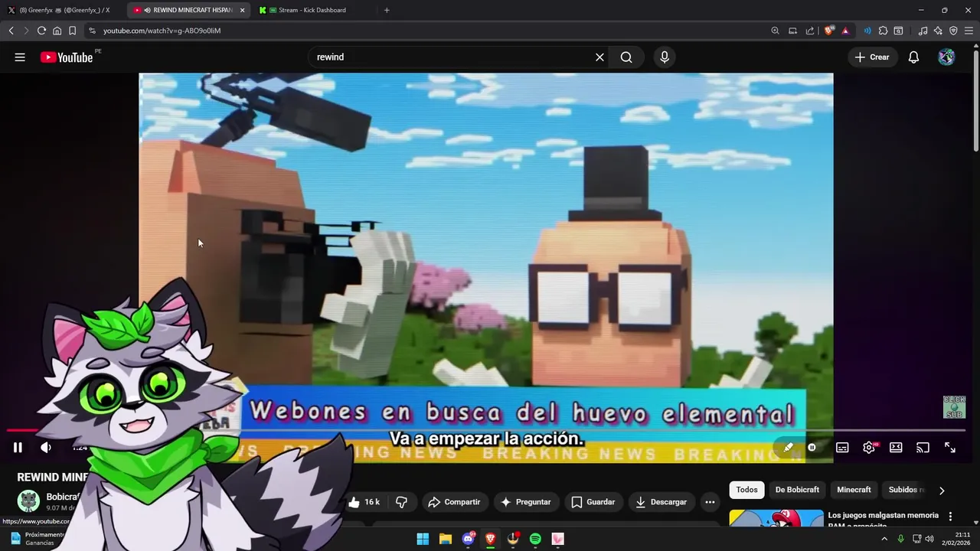Open the account avatar menu
980x551 pixels.
(946, 57)
